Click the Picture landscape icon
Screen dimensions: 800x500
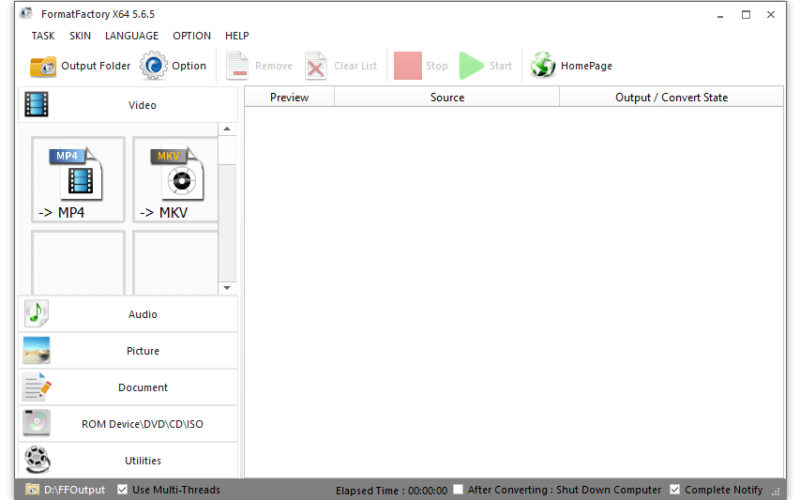click(36, 350)
